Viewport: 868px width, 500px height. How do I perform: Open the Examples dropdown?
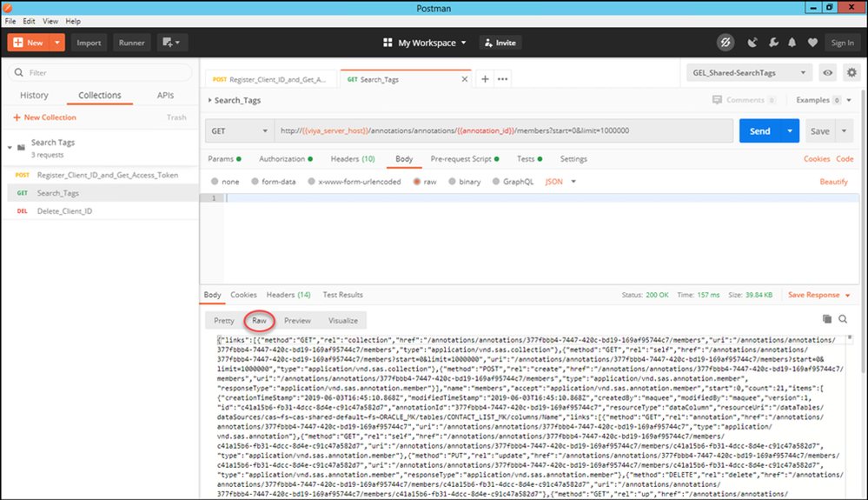coord(824,100)
